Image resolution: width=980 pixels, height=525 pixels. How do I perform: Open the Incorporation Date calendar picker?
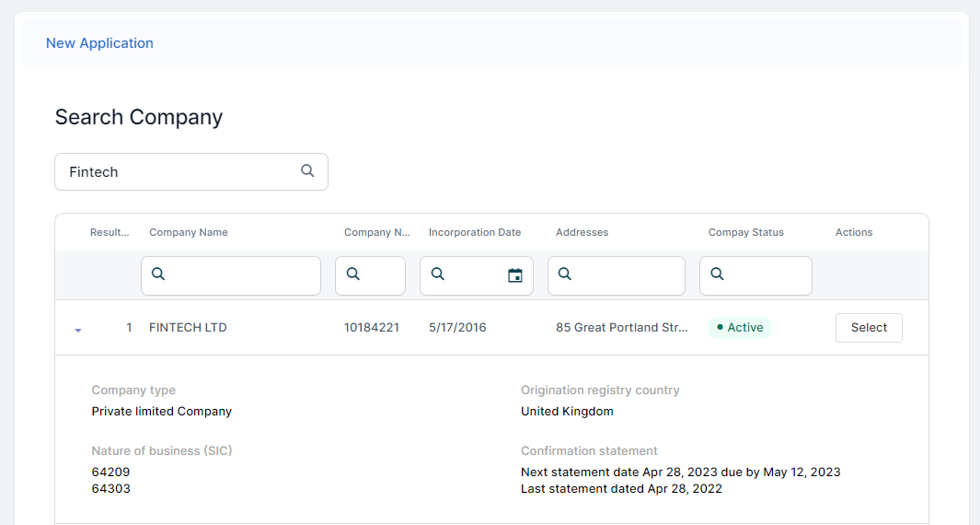tap(515, 275)
